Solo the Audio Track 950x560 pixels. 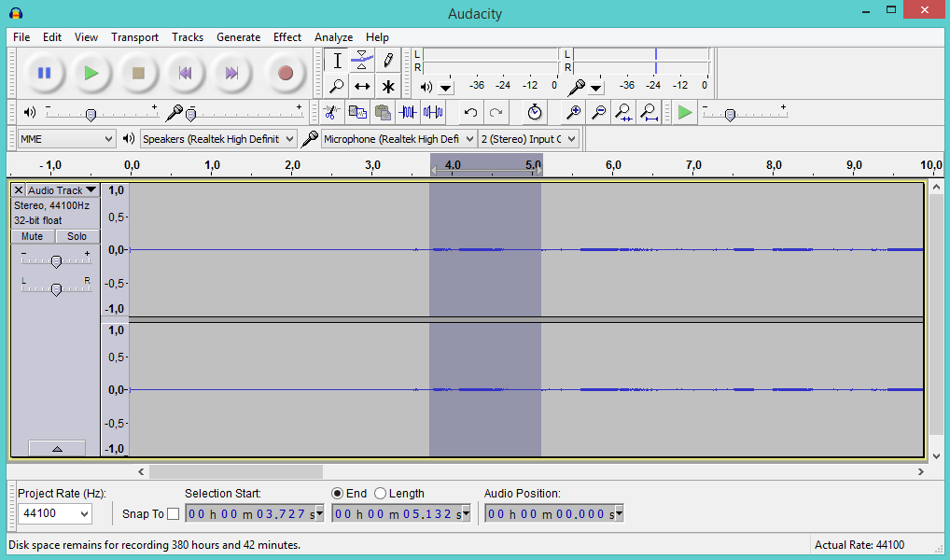point(77,236)
